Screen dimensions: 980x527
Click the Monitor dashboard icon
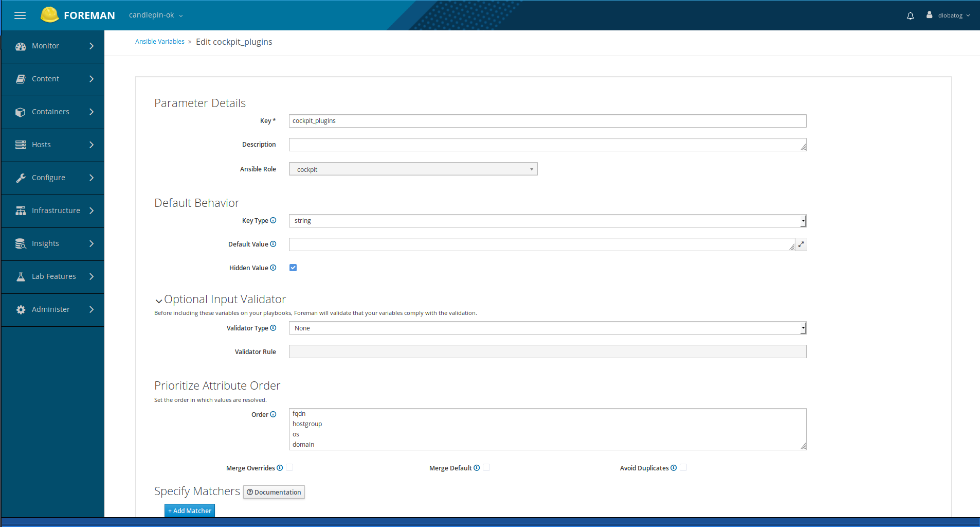tap(21, 46)
